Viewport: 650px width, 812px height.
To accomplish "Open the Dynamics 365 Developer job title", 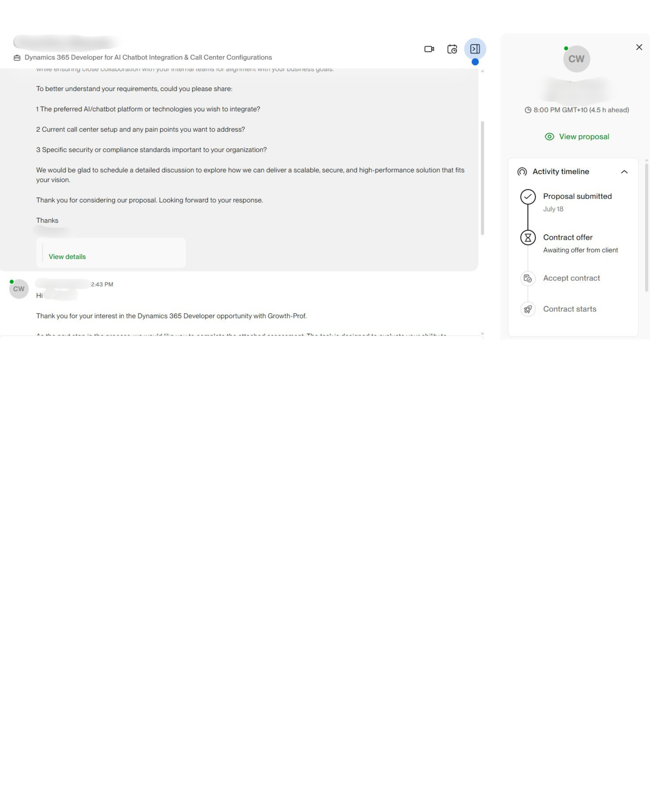I will pyautogui.click(x=148, y=57).
